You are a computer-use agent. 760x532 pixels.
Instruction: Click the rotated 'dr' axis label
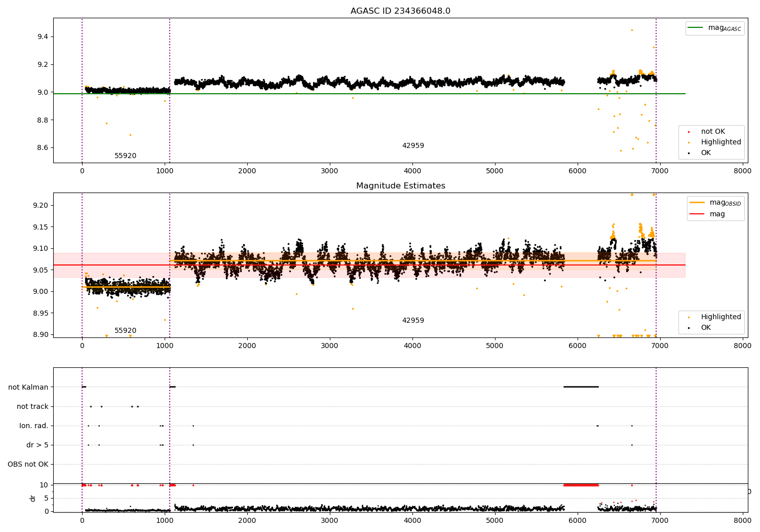(x=33, y=498)
